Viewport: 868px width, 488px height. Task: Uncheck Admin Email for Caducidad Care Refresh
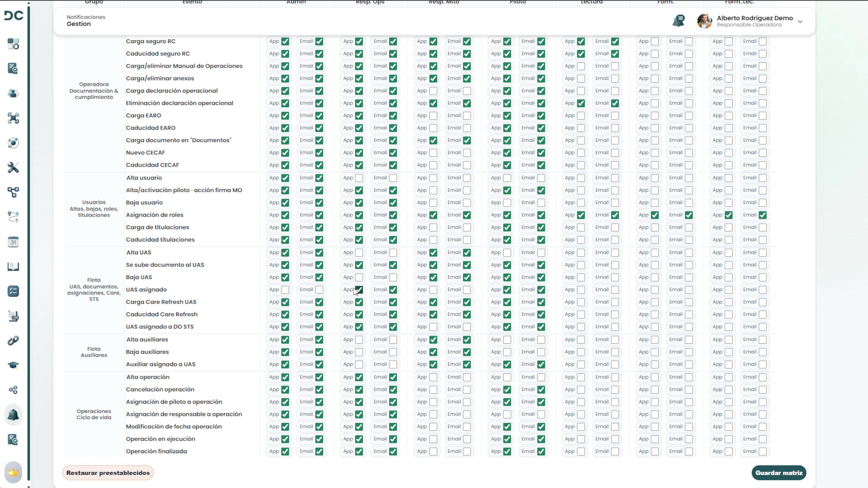pyautogui.click(x=319, y=314)
